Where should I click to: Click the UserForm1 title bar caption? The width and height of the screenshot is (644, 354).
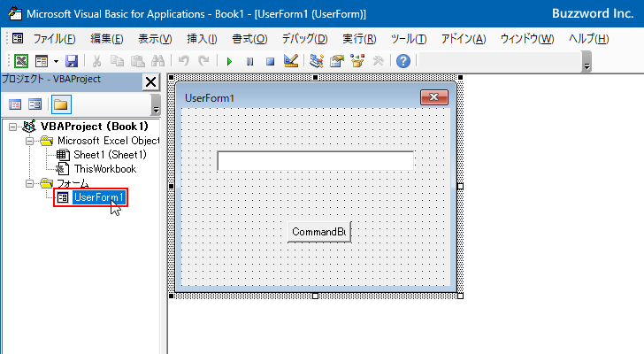[x=210, y=97]
